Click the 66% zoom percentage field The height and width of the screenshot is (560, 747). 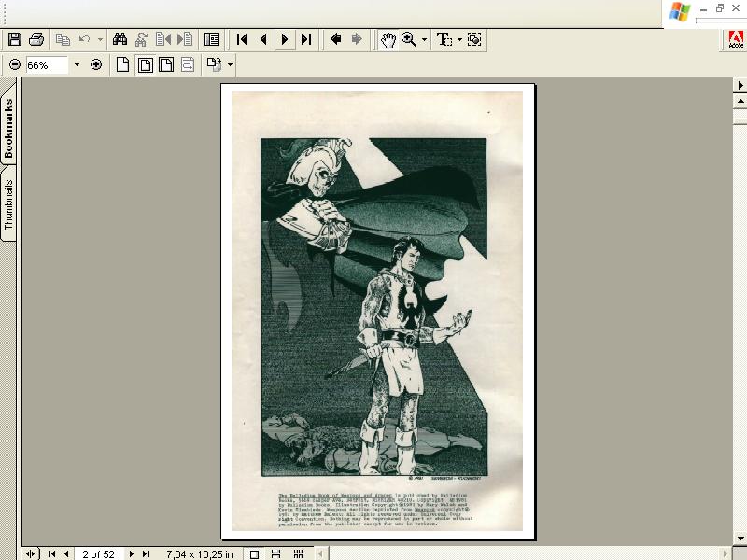[x=46, y=64]
